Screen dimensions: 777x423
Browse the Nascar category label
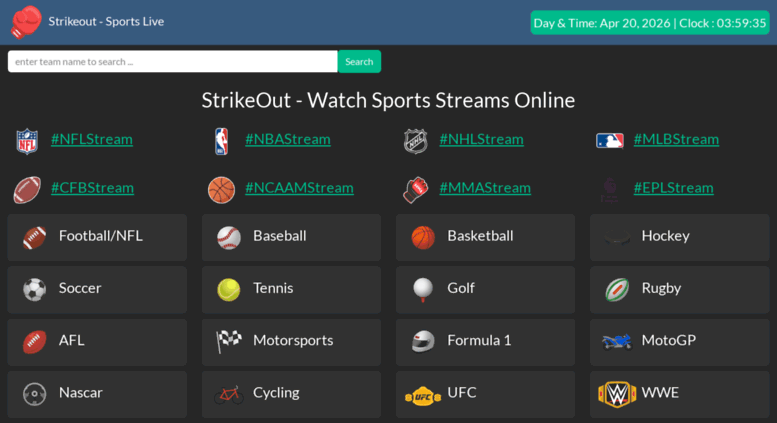point(80,393)
